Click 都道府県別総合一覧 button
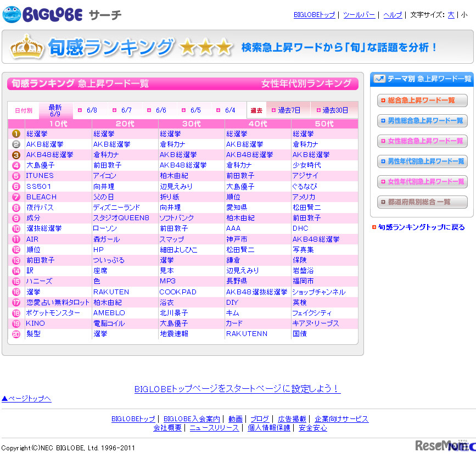476x458 pixels. point(422,202)
